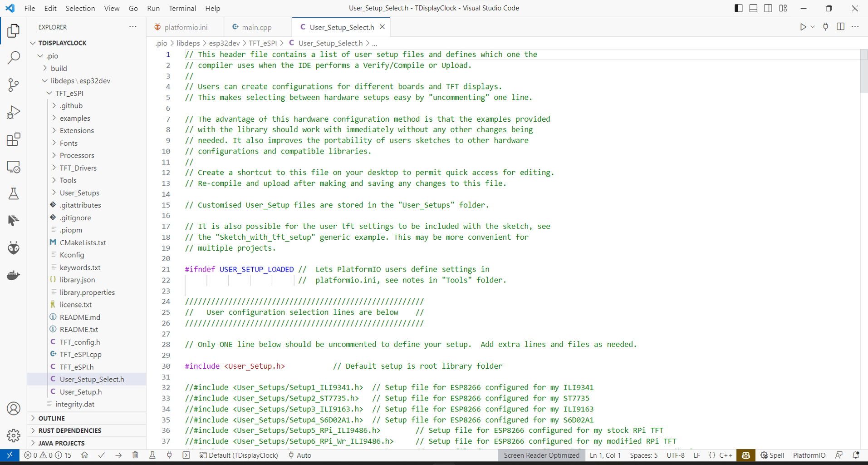868x465 pixels.
Task: Open PlatformIO Home via the house icon
Action: [x=84, y=455]
